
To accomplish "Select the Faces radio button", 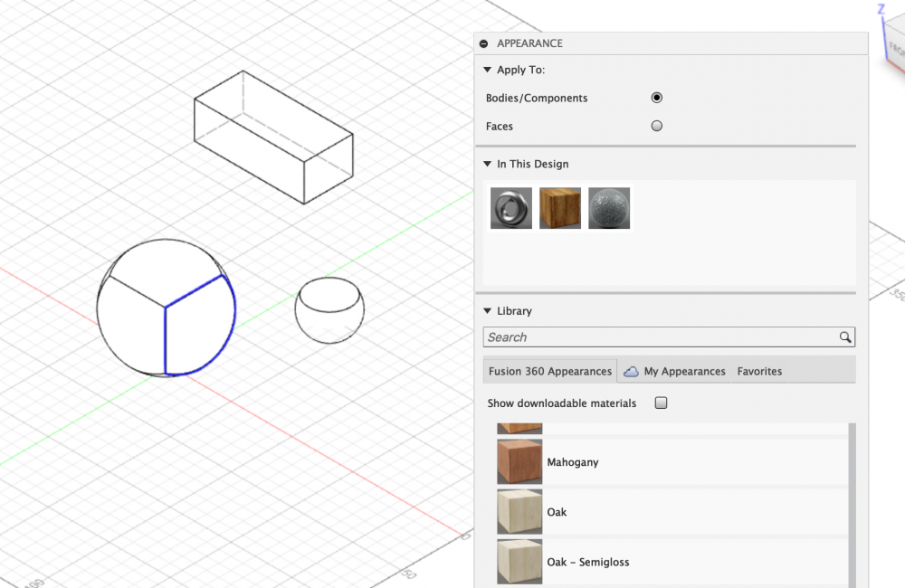I will (657, 126).
